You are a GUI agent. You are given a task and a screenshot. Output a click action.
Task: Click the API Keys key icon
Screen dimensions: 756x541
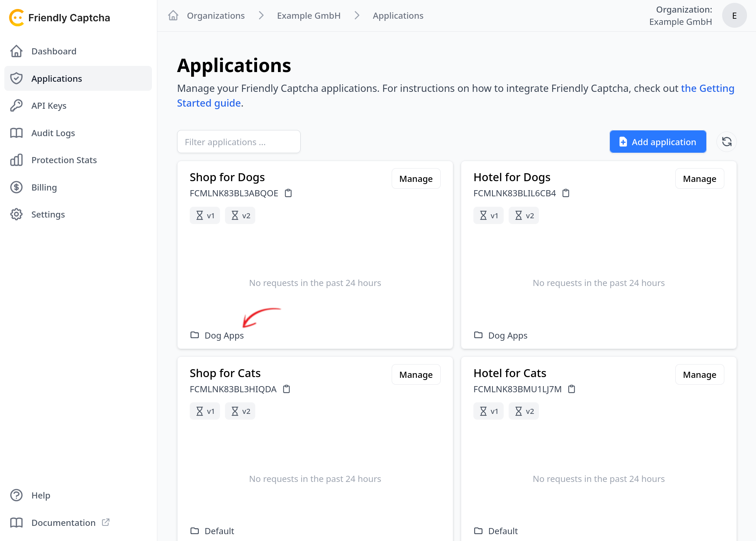coord(17,106)
